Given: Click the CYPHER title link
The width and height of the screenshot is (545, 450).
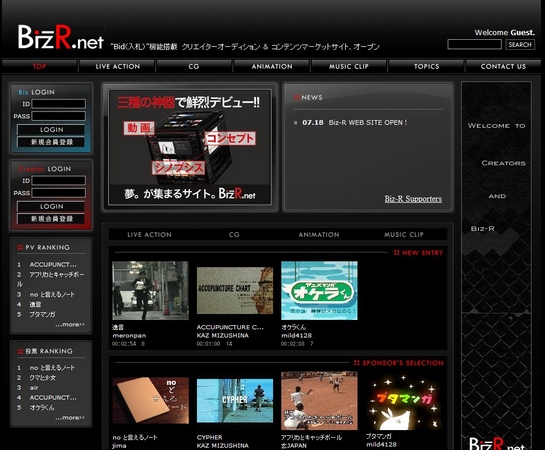Looking at the screenshot, I should [209, 437].
